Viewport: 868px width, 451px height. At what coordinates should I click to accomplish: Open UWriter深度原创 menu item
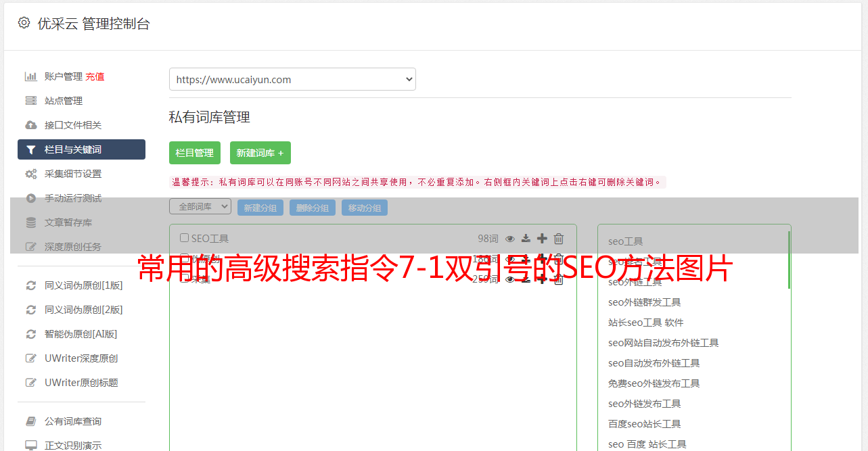tap(81, 358)
